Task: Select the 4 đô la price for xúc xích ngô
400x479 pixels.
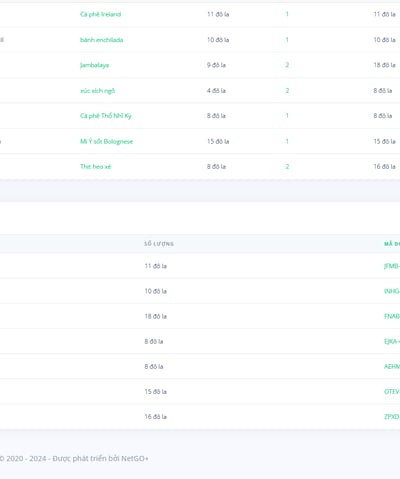Action: click(x=216, y=91)
